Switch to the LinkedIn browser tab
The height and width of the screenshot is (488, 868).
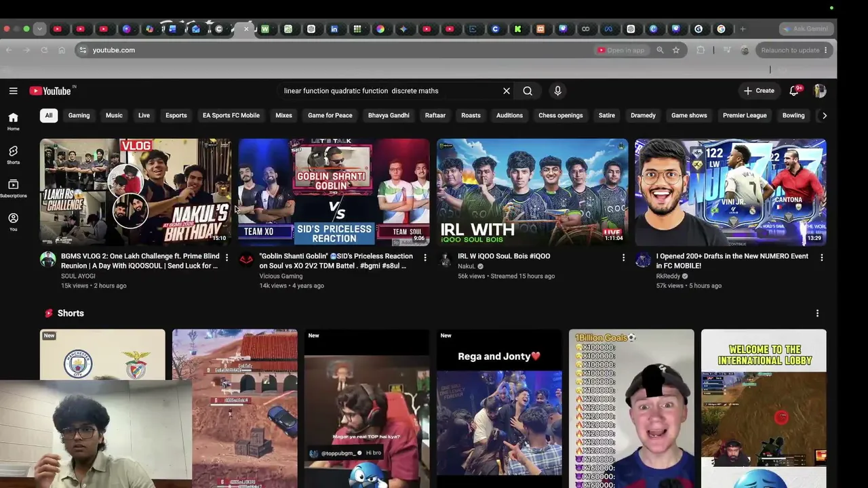click(334, 29)
